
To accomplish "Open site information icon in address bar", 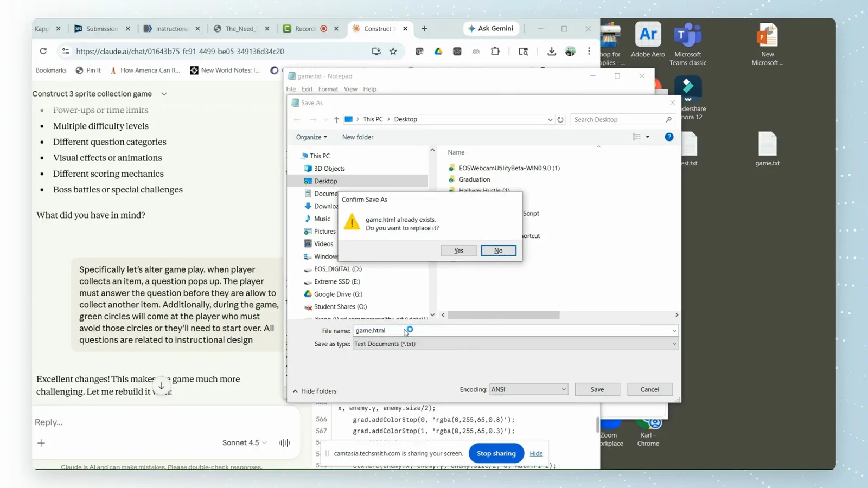I will 66,51.
